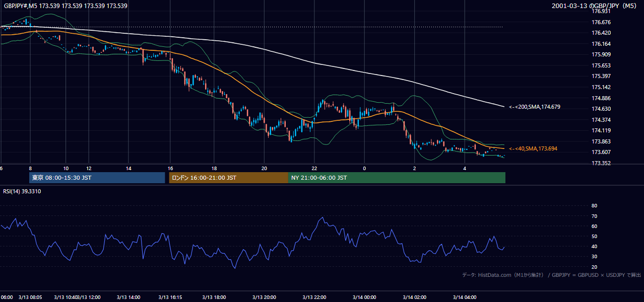Image resolution: width=644 pixels, height=302 pixels.
Task: Click price axis label 176.164
Action: 601,44
